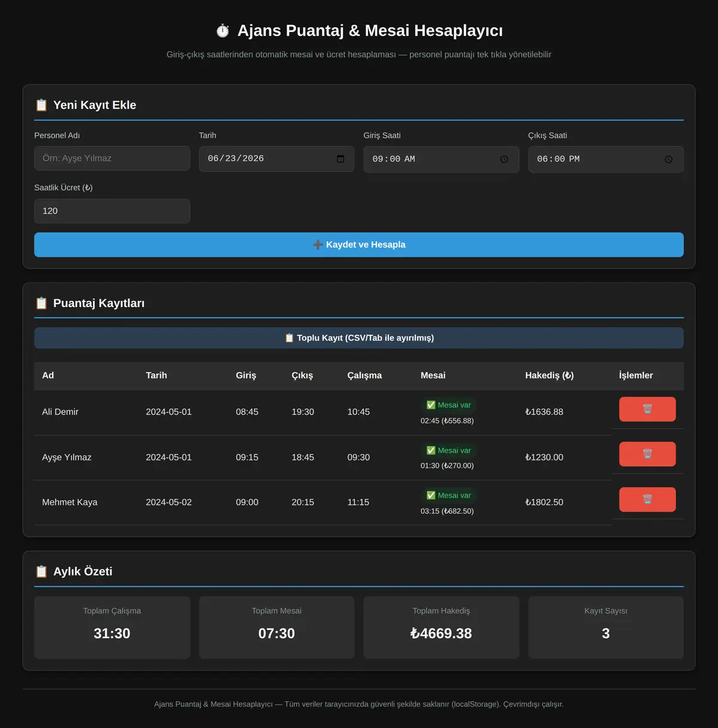718x728 pixels.
Task: Click the clipboard icon beside Puantaj Kayıtları
Action: [41, 303]
